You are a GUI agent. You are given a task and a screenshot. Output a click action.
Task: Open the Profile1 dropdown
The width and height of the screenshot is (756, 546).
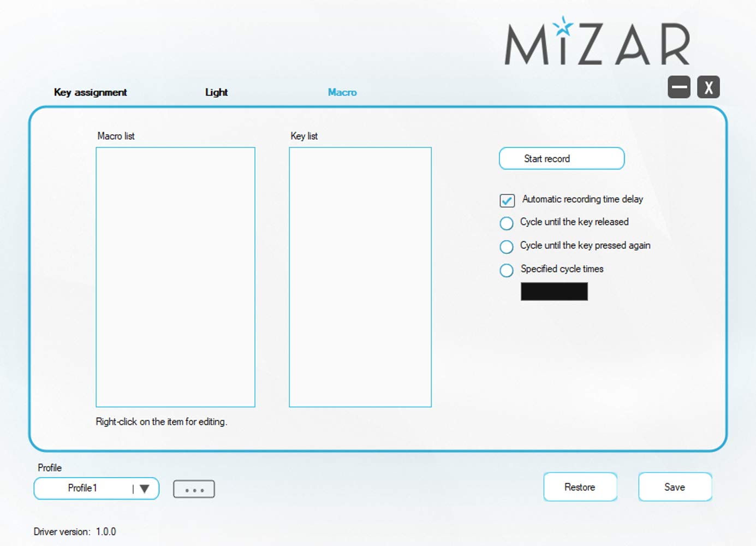(96, 488)
